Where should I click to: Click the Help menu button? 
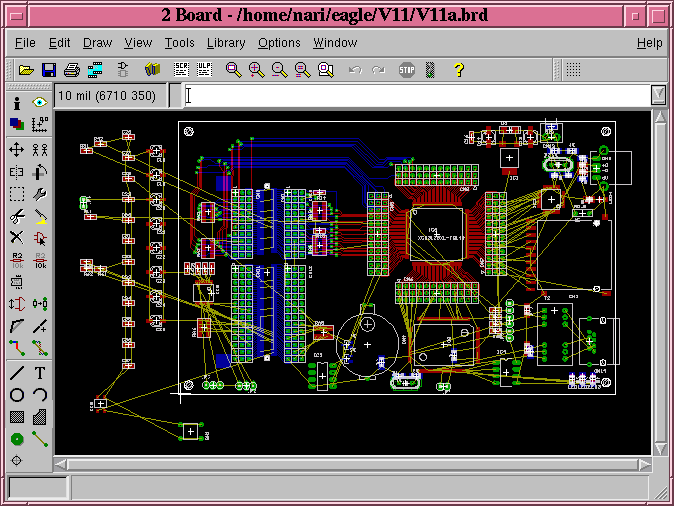(x=649, y=43)
